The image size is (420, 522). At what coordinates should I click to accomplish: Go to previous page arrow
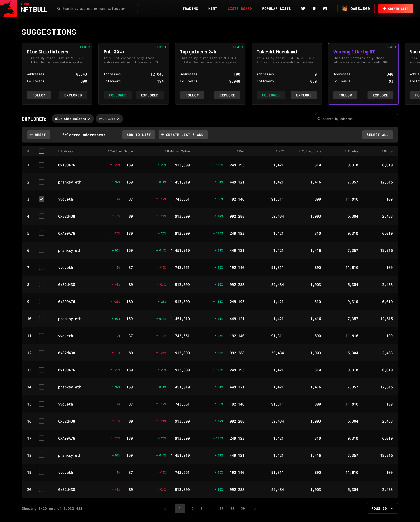[x=165, y=508]
